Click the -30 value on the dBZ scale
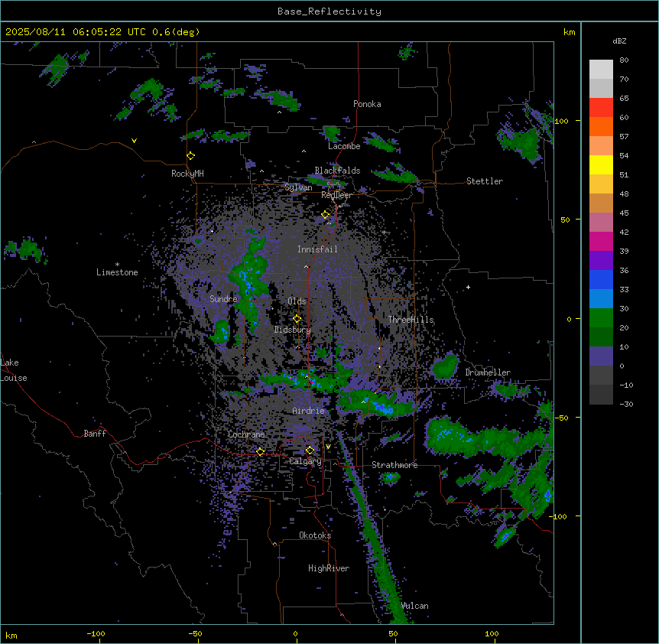 point(626,405)
